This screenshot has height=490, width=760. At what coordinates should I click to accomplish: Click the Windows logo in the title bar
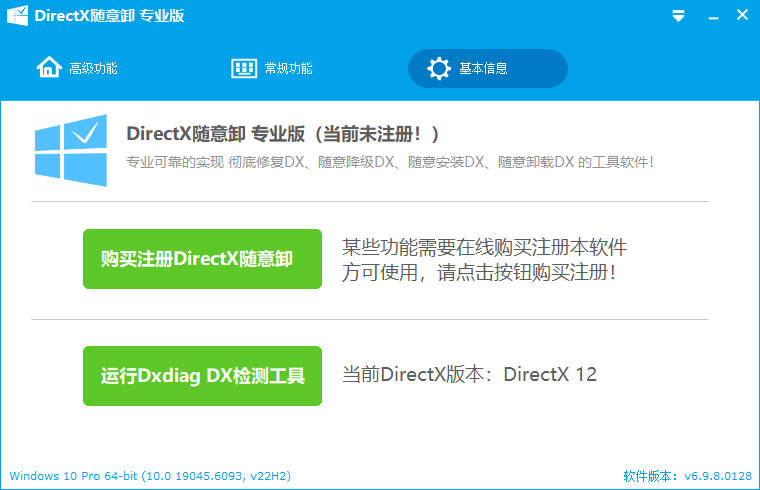17,15
